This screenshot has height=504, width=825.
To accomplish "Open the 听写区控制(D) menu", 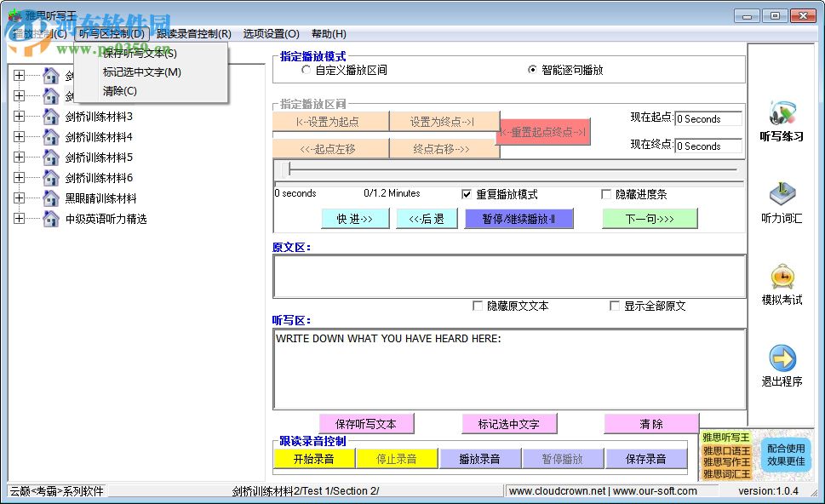I will point(112,34).
